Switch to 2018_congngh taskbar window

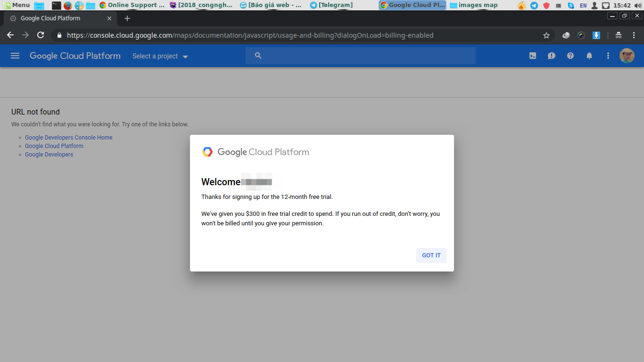[x=201, y=5]
